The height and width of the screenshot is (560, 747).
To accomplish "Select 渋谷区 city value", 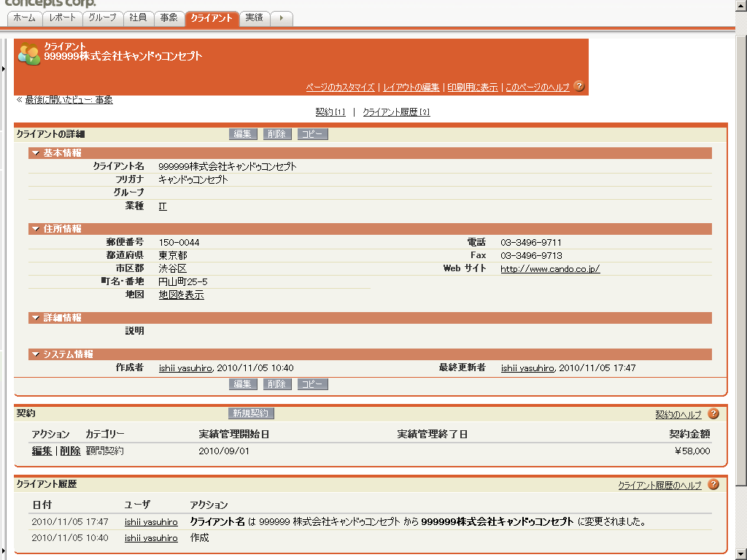I will click(x=172, y=268).
